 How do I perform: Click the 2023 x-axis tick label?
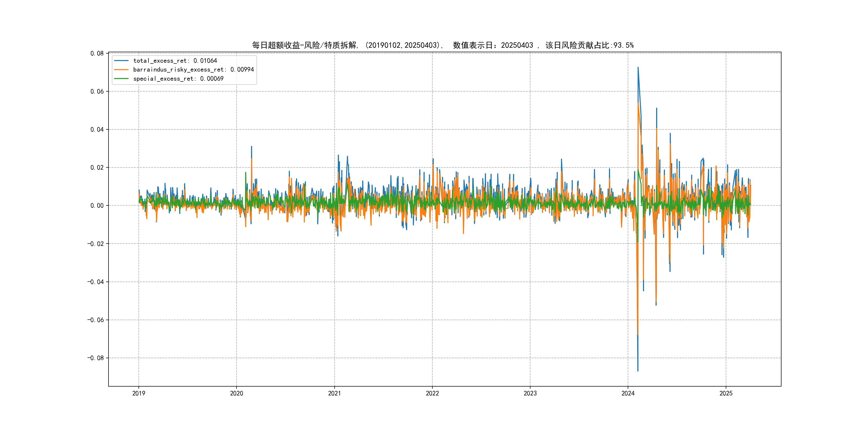pos(530,393)
